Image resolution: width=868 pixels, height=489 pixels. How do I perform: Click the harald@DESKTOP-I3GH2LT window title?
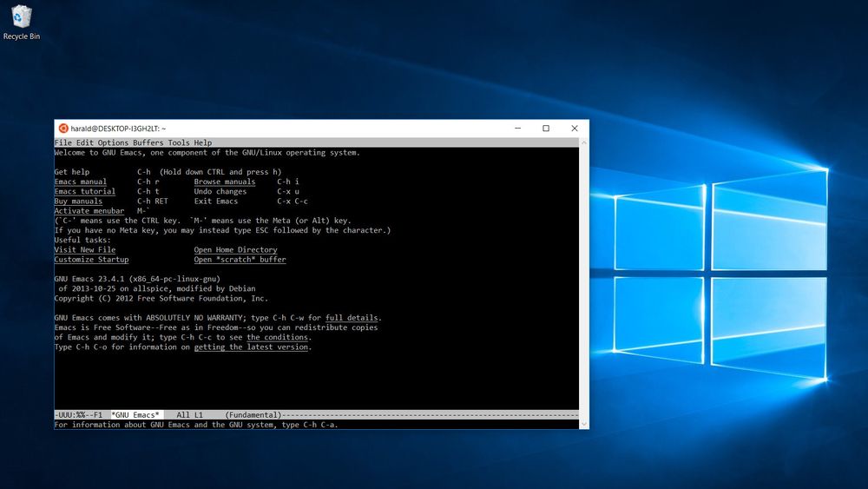pos(118,129)
